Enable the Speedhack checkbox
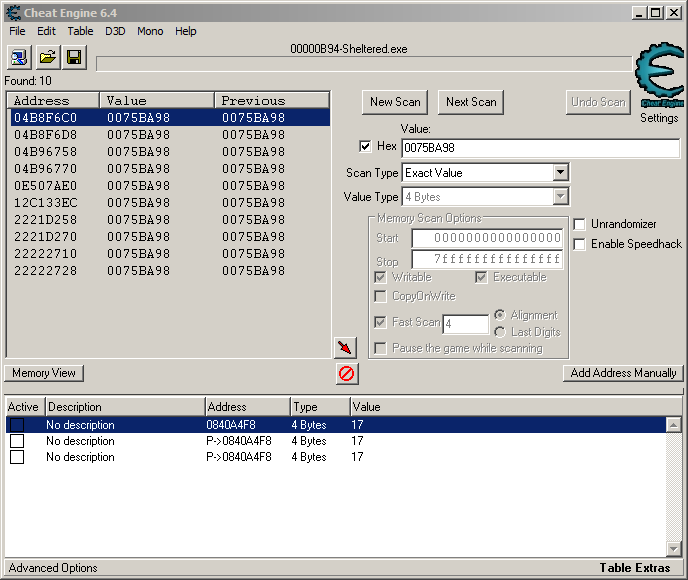688x580 pixels. pyautogui.click(x=580, y=244)
